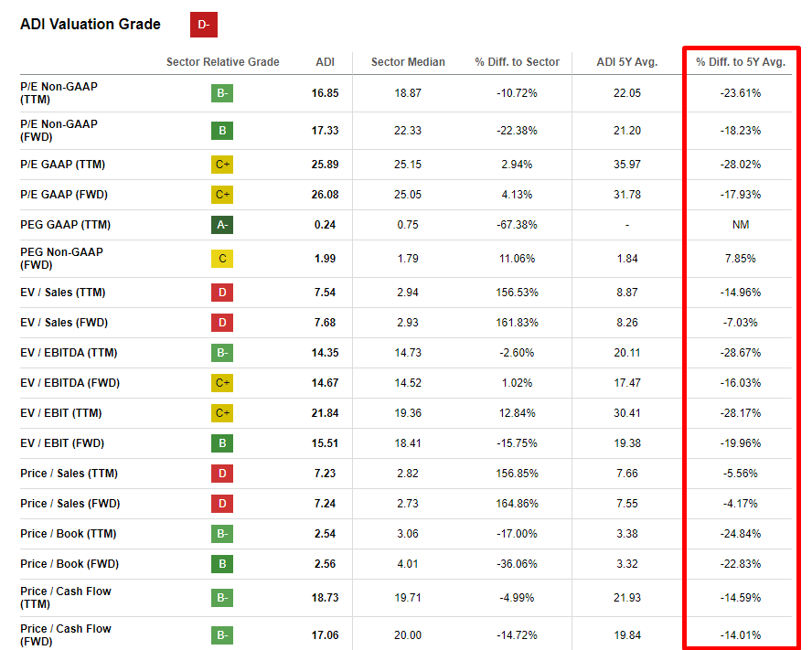Select the PEG Non-GAAP (FWD) row label

(x=61, y=259)
